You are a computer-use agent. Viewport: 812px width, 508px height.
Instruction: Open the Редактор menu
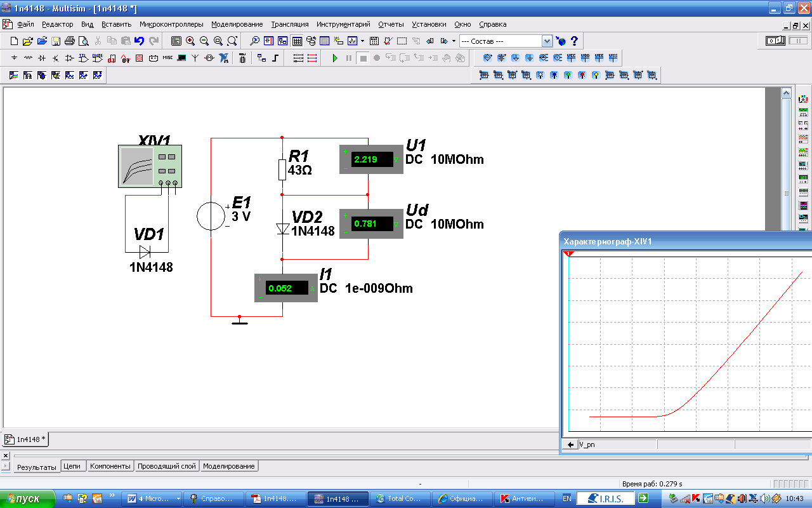(x=58, y=24)
